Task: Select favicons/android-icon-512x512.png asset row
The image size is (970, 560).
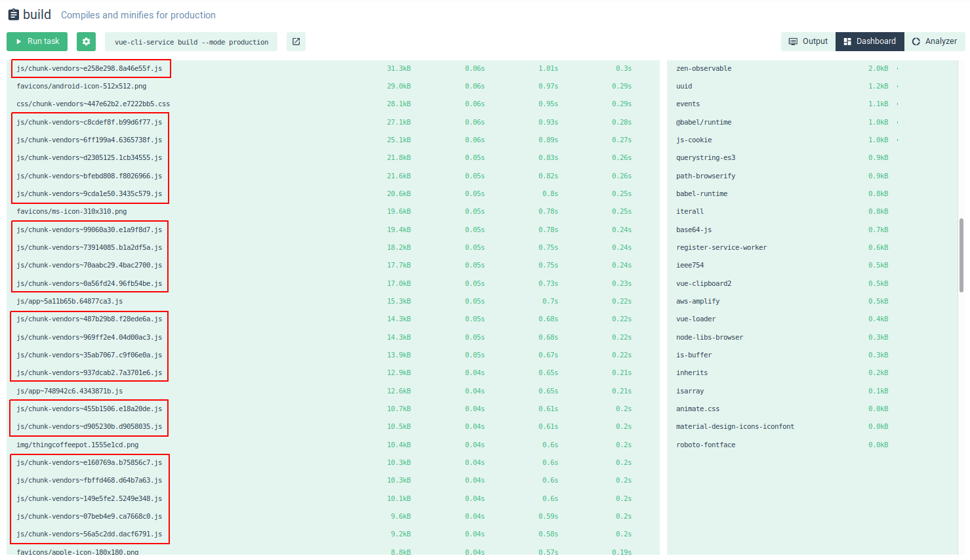Action: click(81, 86)
